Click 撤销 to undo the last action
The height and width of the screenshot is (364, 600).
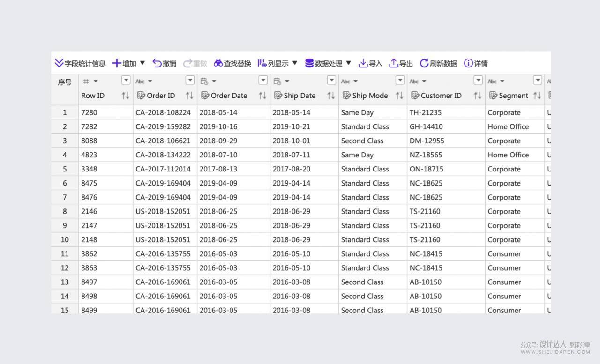pos(165,63)
